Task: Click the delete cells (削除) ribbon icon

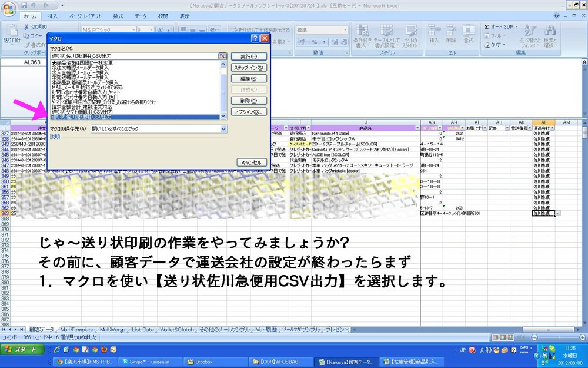Action: pyautogui.click(x=451, y=31)
